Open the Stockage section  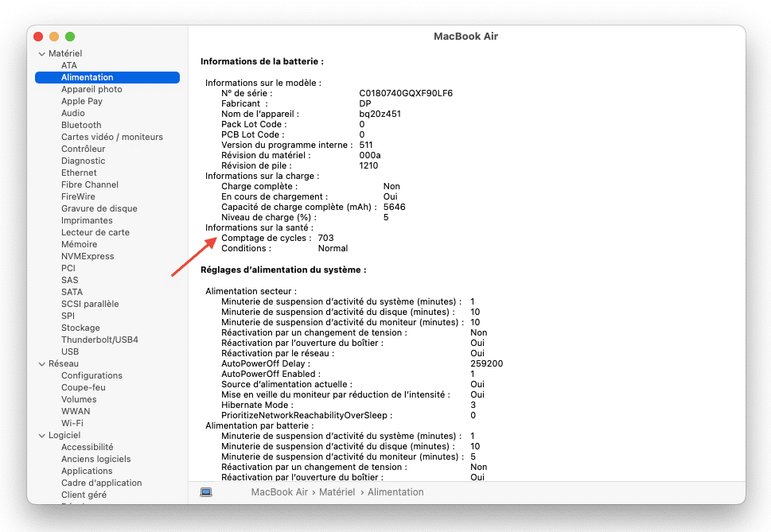(80, 328)
